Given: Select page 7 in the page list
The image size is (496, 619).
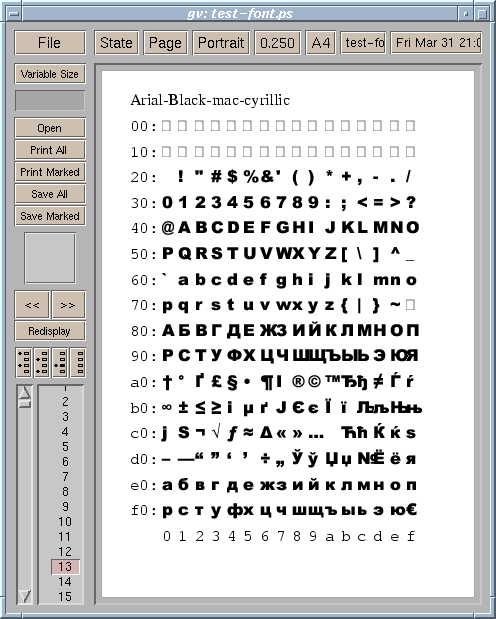Looking at the screenshot, I should 65,476.
